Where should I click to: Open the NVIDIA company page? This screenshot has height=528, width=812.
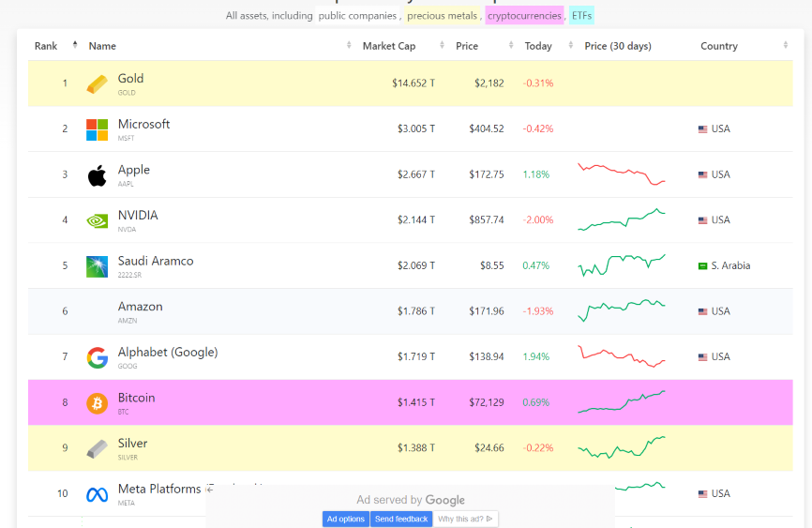pos(138,216)
